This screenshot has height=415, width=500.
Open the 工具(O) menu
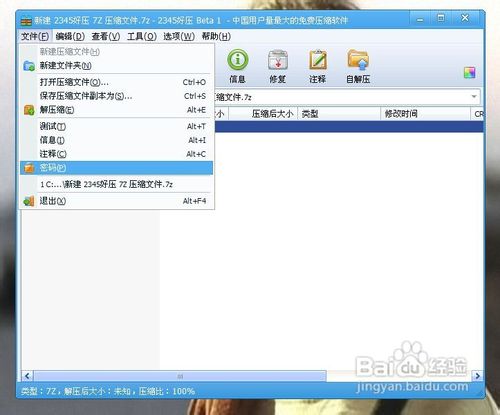coord(142,36)
